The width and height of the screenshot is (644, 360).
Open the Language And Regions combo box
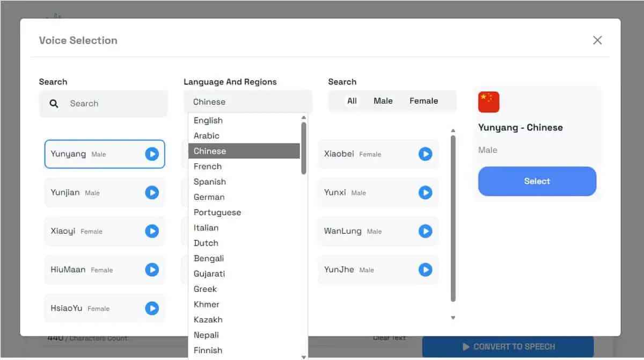247,102
